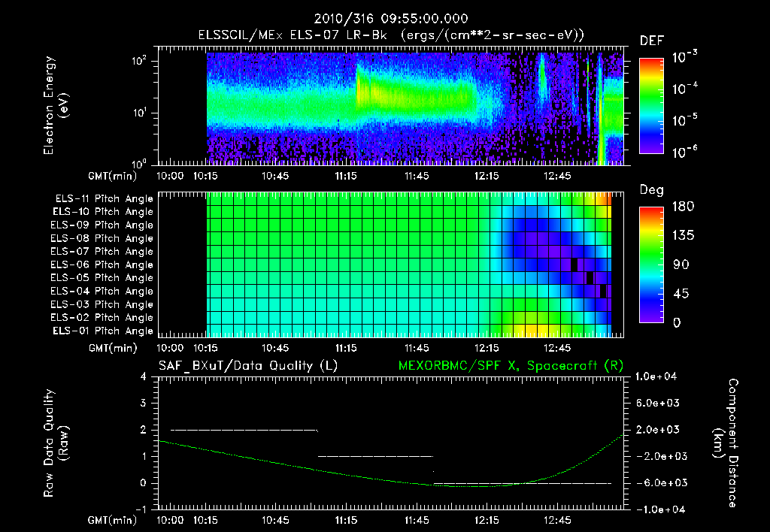Click the SAF_BXuT/Data Quality (L) title
Screen dimensions: 770x532
click(x=248, y=366)
